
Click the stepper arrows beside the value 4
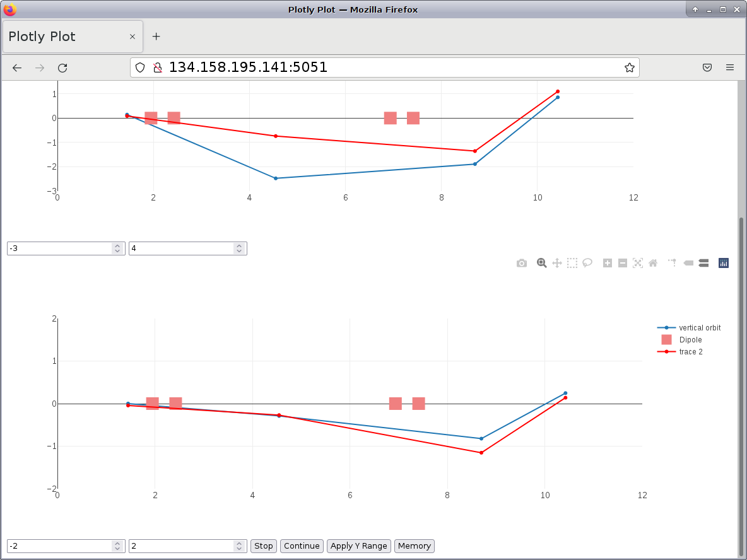pyautogui.click(x=239, y=248)
